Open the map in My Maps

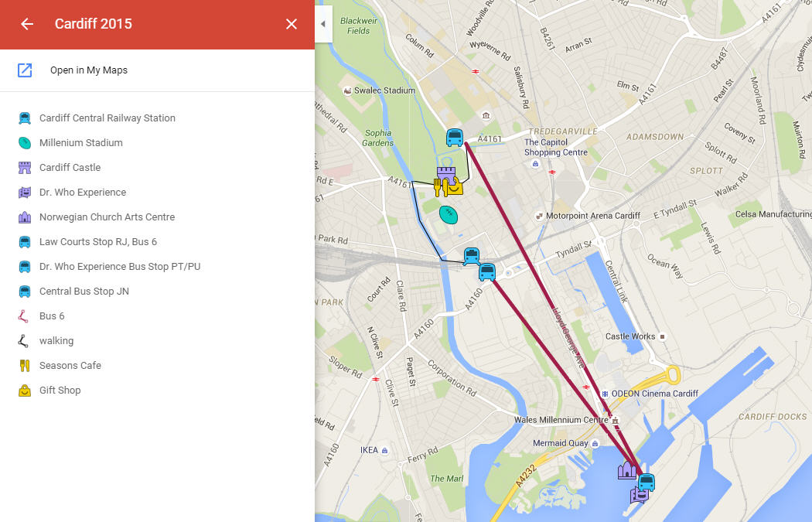point(89,70)
